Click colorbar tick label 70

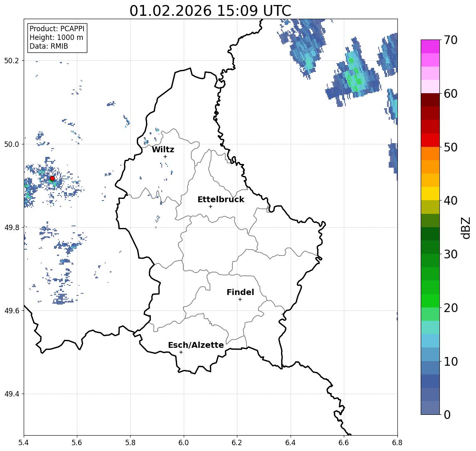pos(451,40)
